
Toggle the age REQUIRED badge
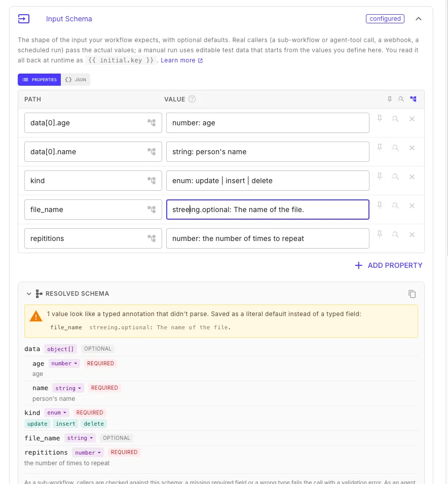pos(100,364)
